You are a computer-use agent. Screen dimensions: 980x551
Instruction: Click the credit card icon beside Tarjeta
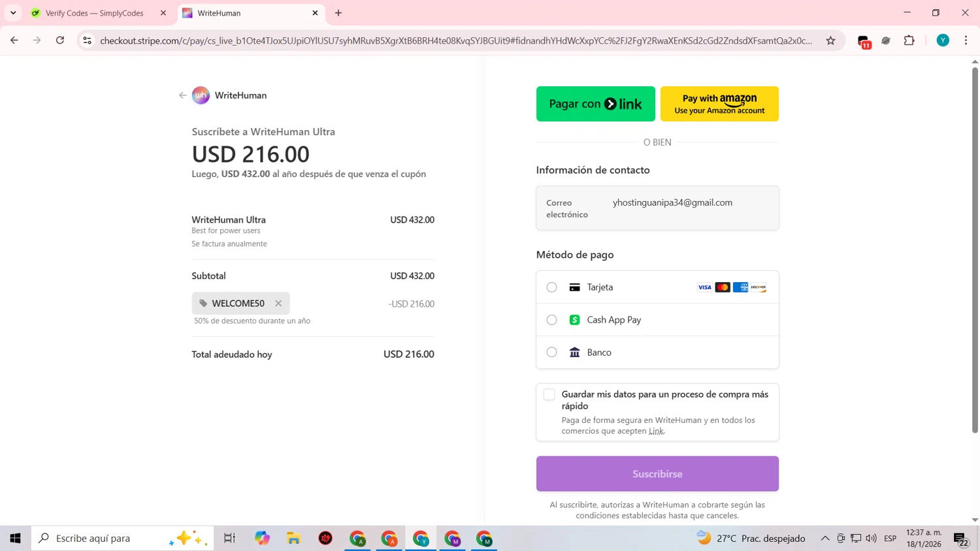pyautogui.click(x=574, y=287)
